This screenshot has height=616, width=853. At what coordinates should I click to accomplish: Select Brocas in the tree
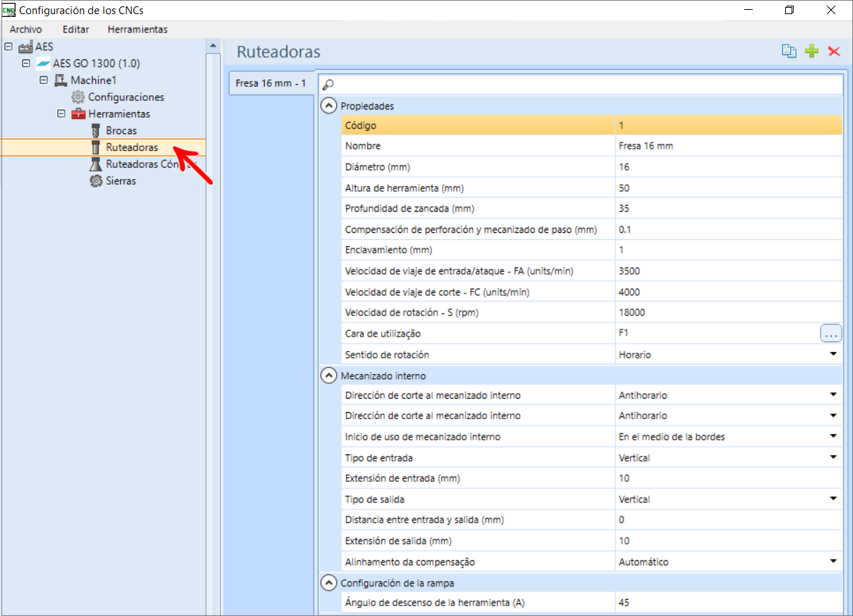121,131
